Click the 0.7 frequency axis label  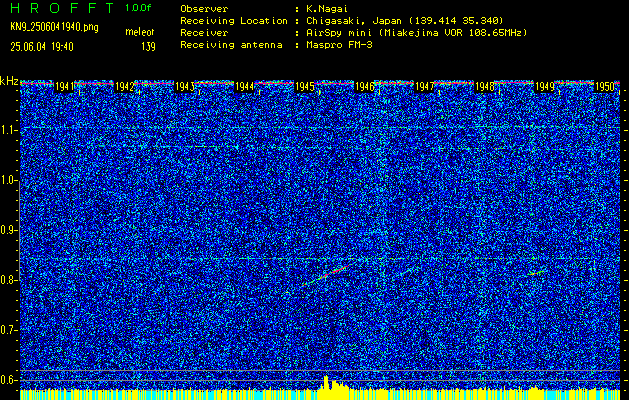pyautogui.click(x=9, y=330)
